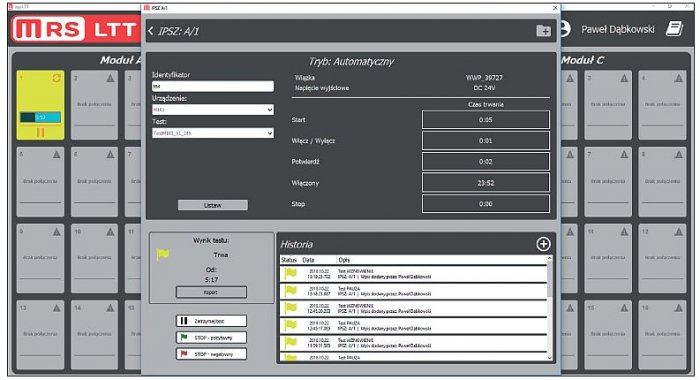This screenshot has width=700, height=380.
Task: Click the Zatrzymaj test pause button
Action: (x=211, y=321)
